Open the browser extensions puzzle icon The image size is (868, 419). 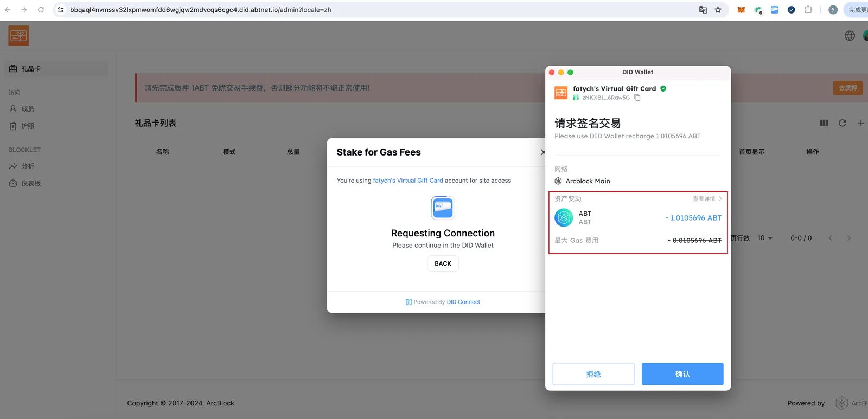pos(808,10)
